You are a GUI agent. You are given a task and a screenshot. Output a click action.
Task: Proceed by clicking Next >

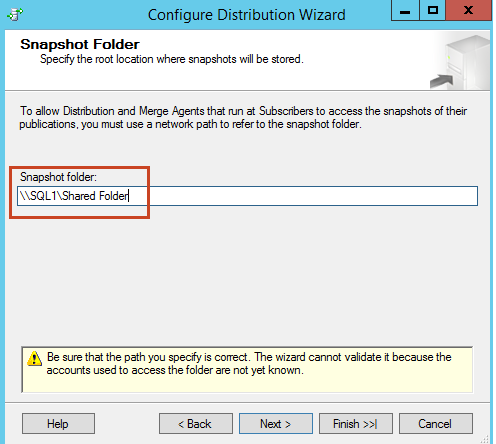276,424
